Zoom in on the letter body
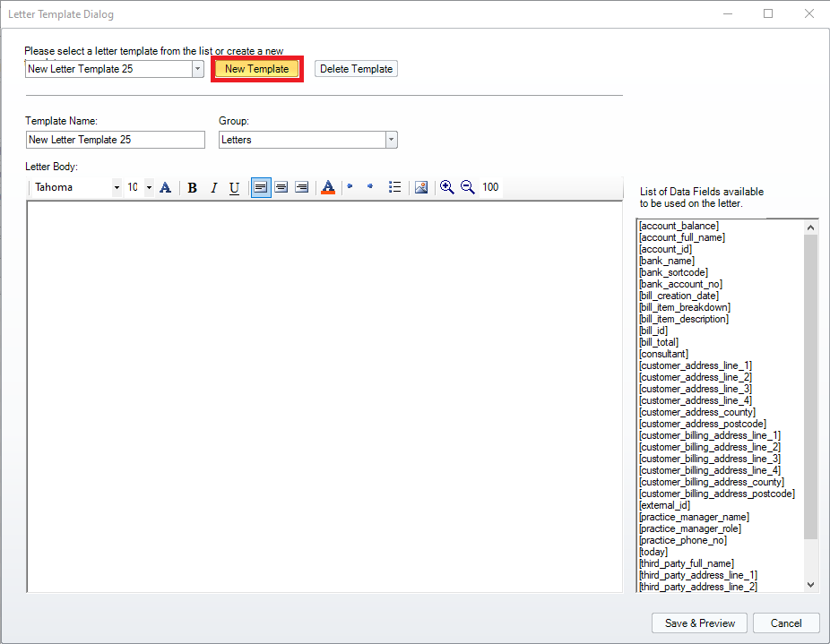Image resolution: width=830 pixels, height=644 pixels. (x=446, y=187)
